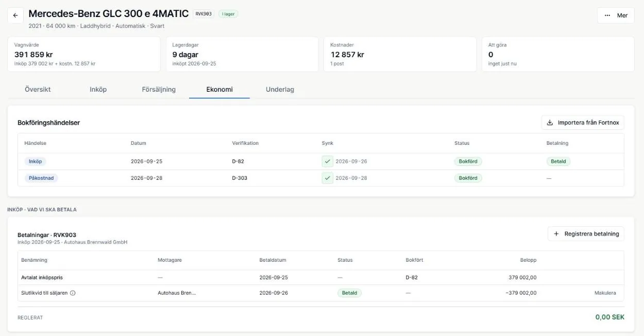Click the 0,00 SEK Reglerat total
This screenshot has height=336, width=644.
tap(610, 317)
